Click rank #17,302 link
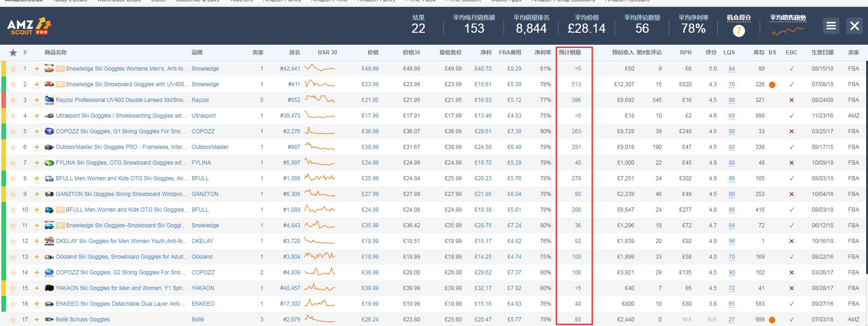868x326 pixels. pos(290,304)
